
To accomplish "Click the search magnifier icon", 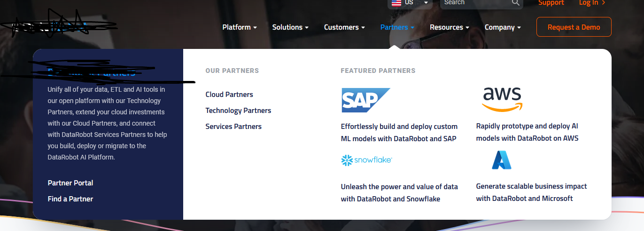I will (516, 3).
